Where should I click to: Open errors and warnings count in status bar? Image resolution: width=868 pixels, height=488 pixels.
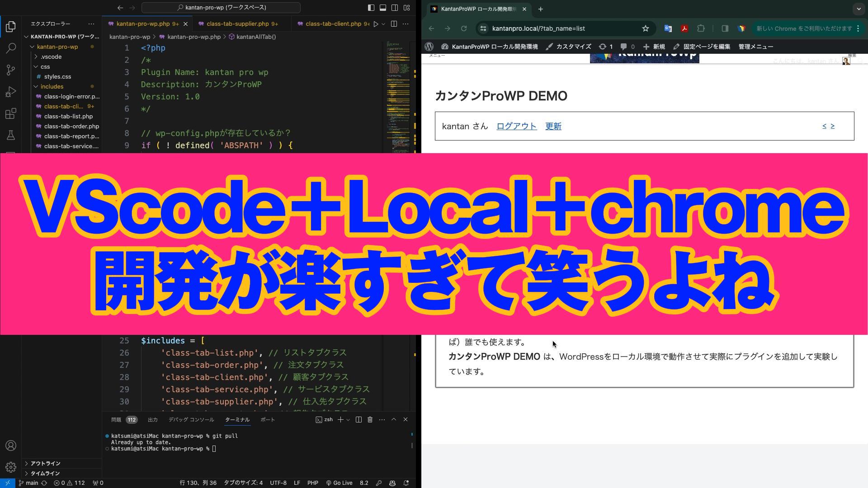point(69,483)
